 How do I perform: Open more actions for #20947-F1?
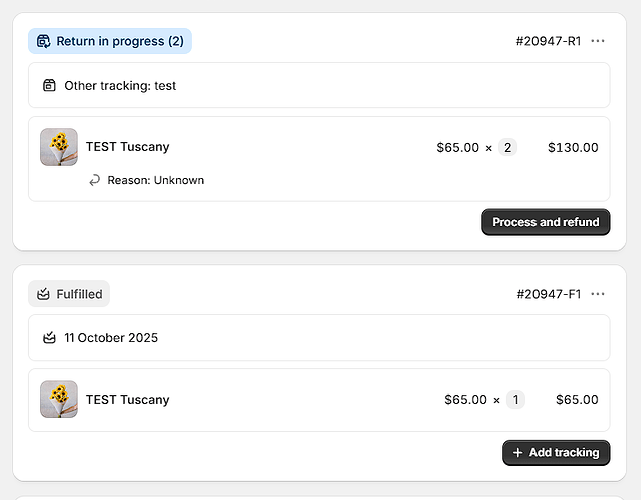[x=598, y=294]
